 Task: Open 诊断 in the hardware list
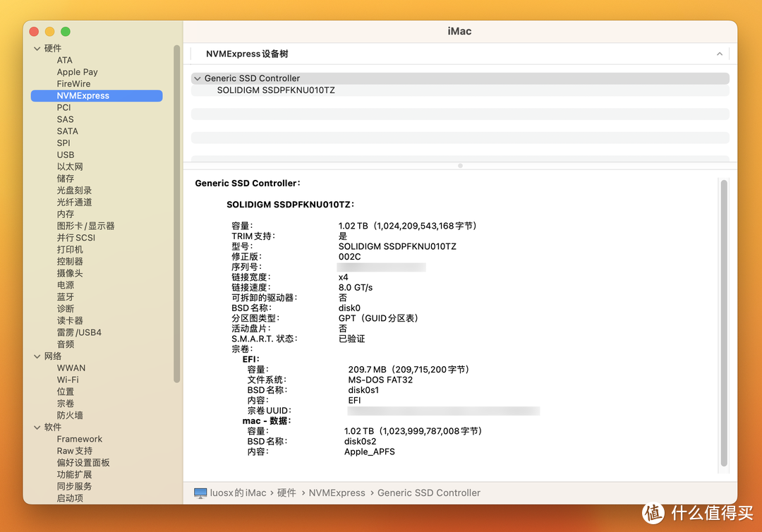point(65,309)
